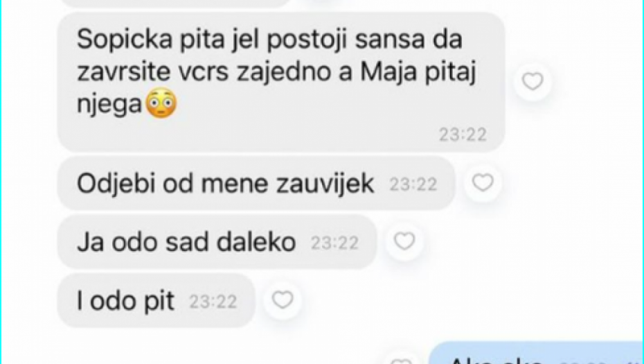
Task: Click timestamp next to 'I odo pit'
Action: pos(213,302)
